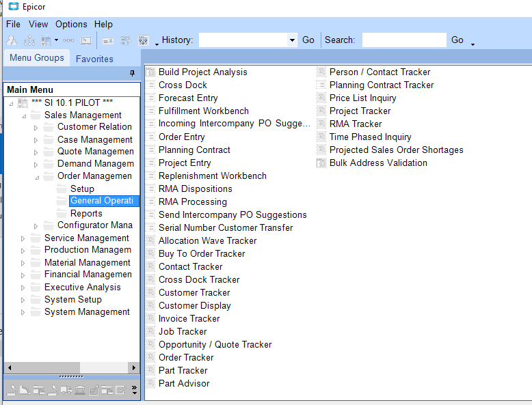Image resolution: width=532 pixels, height=405 pixels.
Task: Open the History combo box dropdown arrow
Action: [x=292, y=40]
